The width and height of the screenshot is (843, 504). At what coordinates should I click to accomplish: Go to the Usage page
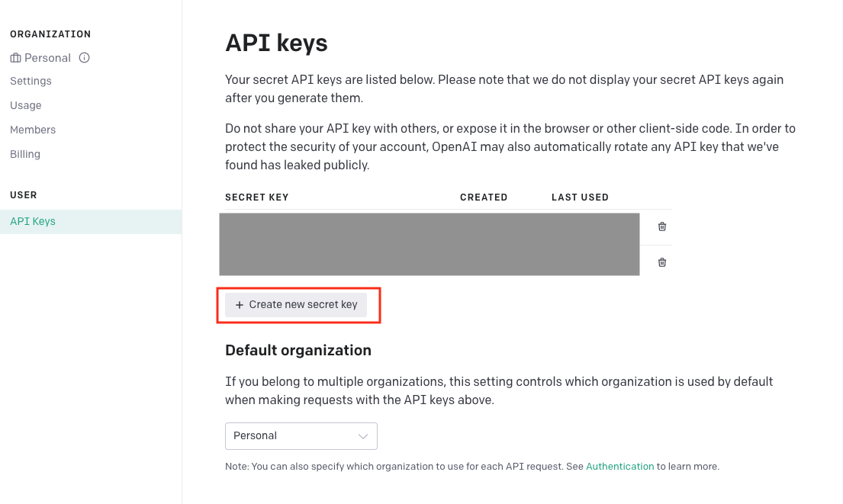coord(26,105)
